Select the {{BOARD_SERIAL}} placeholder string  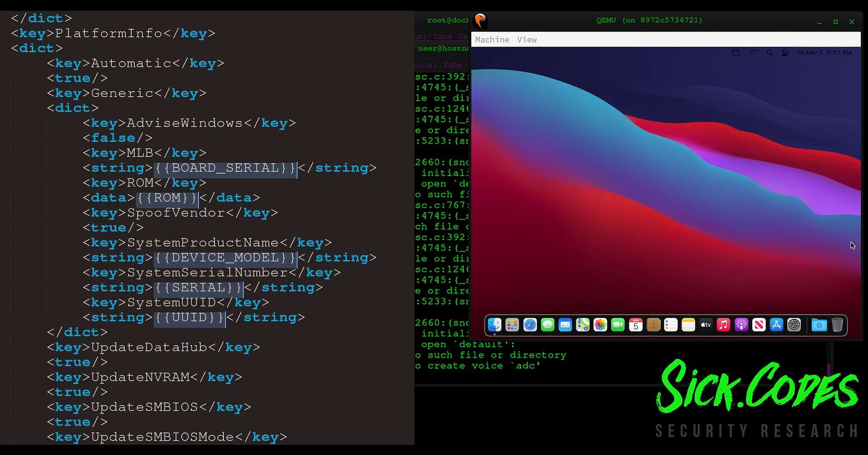tap(224, 168)
